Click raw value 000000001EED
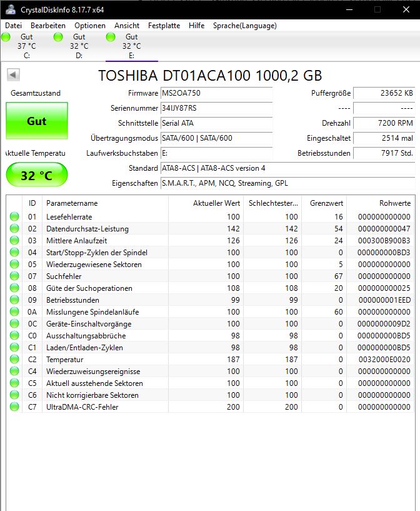 [x=384, y=300]
